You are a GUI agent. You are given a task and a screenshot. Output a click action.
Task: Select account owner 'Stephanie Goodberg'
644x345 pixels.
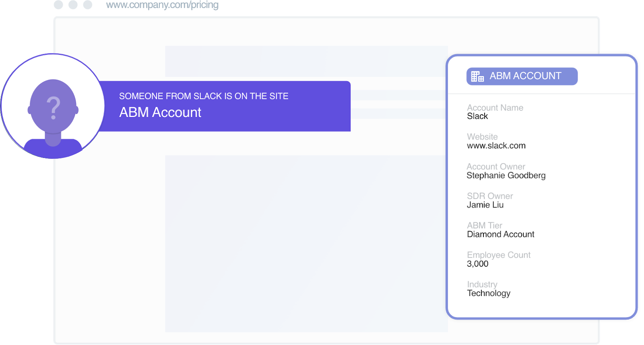click(506, 175)
